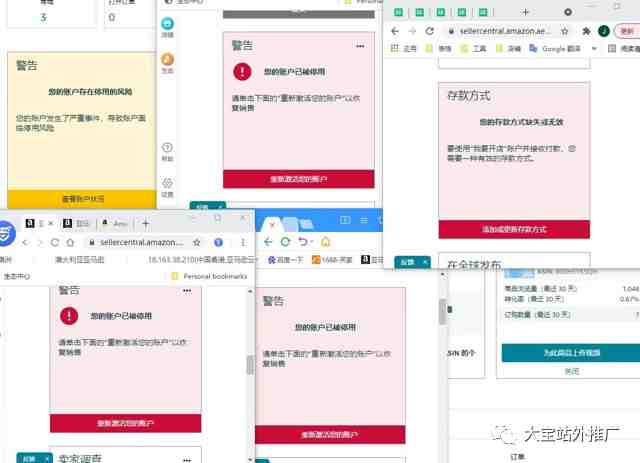Open new tab in bottom-left Chrome window
The height and width of the screenshot is (463, 640).
point(146,223)
